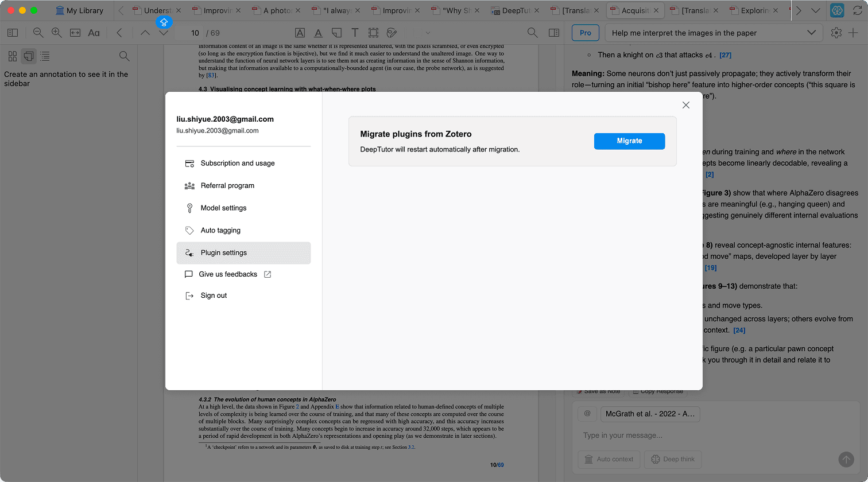
Task: Open the McGrath et al. reference selector
Action: pos(650,413)
